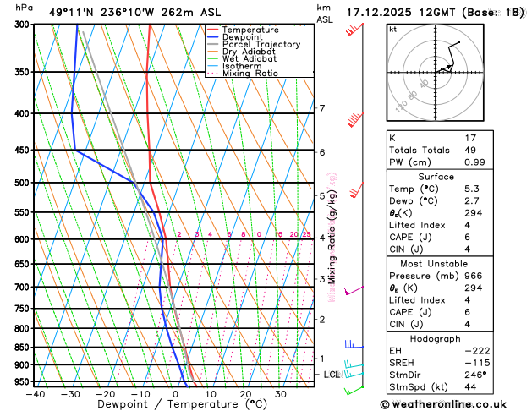Viewport: 532px width, 411px height.
Task: Click the kt label in the hodograph
Action: coord(393,30)
